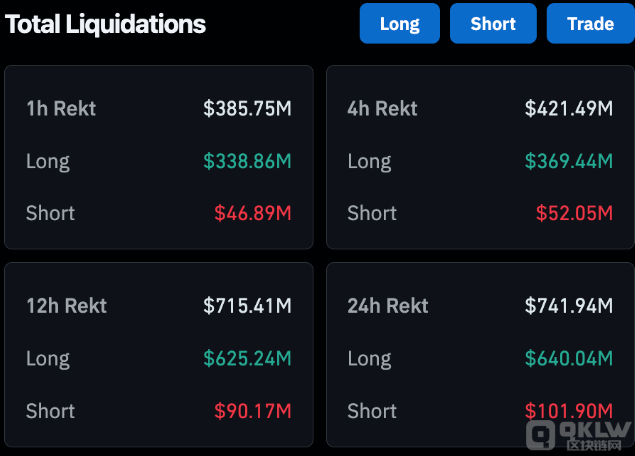This screenshot has height=456, width=635.
Task: Click the red $90.17M short value
Action: [x=252, y=411]
